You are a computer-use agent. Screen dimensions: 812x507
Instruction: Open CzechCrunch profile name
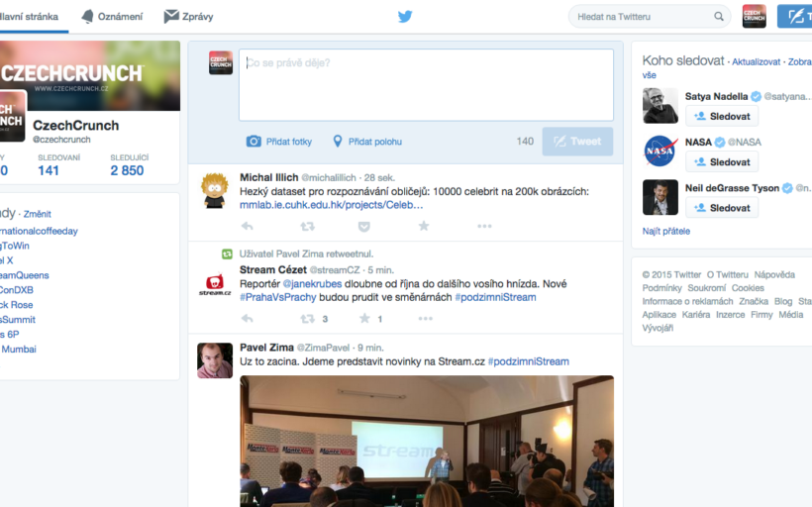pyautogui.click(x=75, y=126)
